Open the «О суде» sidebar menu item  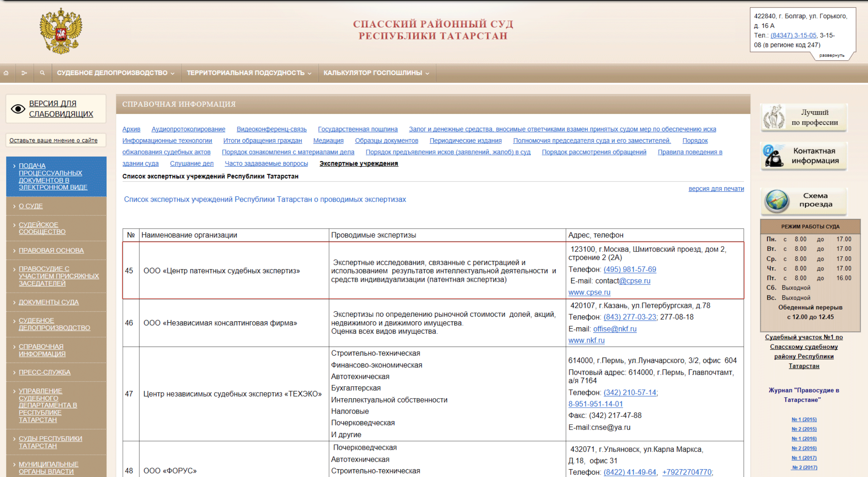31,206
